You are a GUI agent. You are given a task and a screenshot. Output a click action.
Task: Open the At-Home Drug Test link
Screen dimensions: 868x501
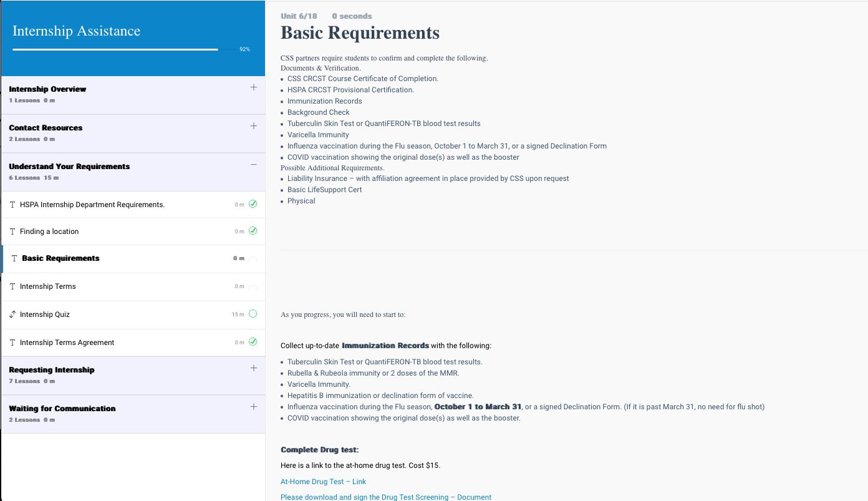coord(323,482)
